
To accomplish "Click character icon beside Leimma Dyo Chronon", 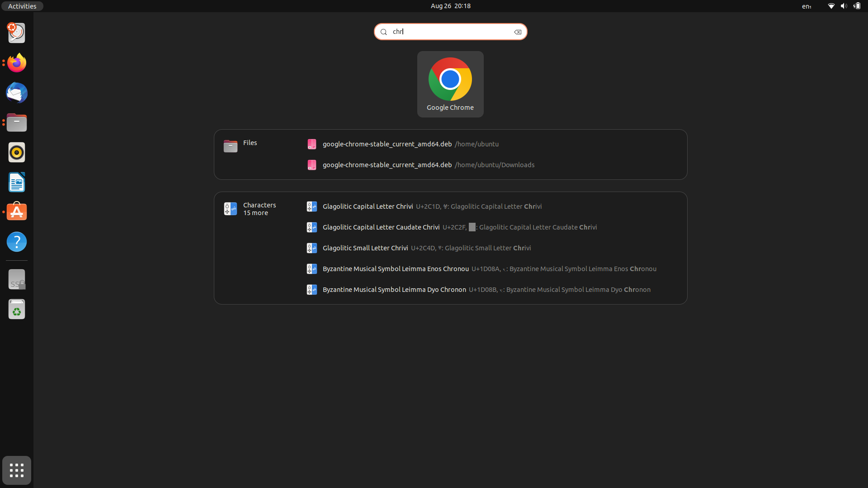I will (x=312, y=290).
